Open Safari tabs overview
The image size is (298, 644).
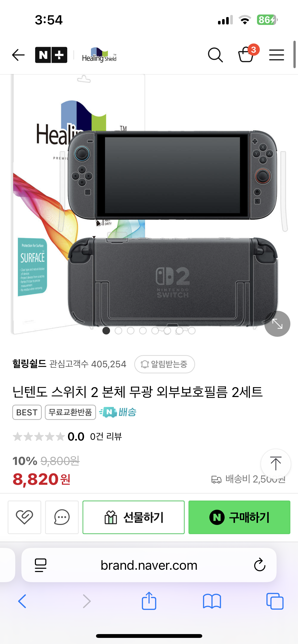tap(275, 601)
